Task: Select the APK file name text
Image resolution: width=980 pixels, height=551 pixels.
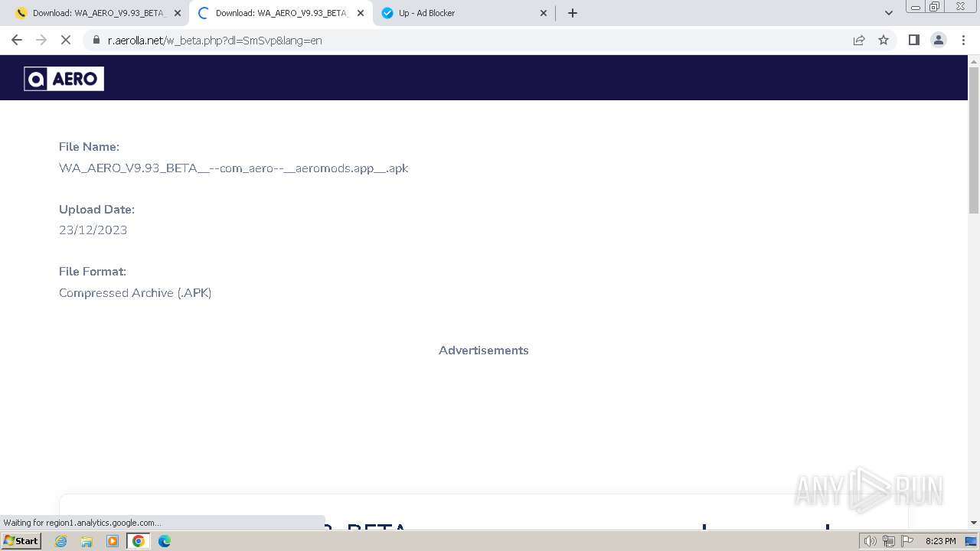Action: pos(234,168)
